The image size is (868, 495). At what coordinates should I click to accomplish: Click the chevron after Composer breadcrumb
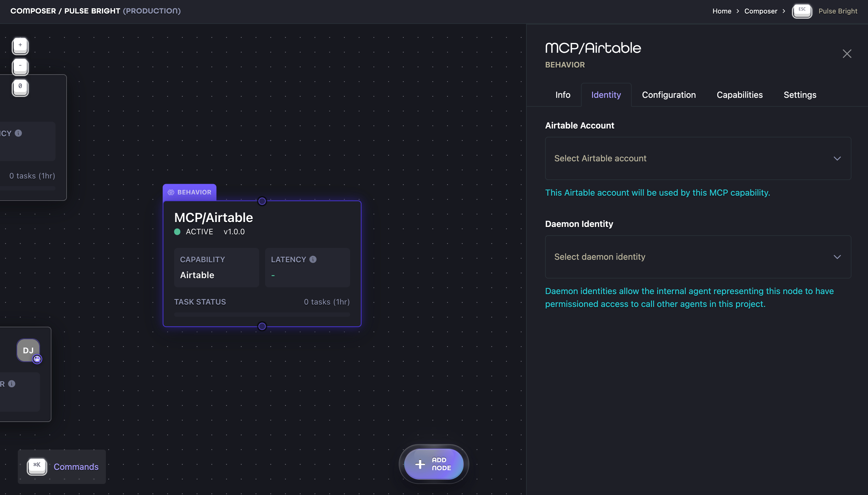784,11
